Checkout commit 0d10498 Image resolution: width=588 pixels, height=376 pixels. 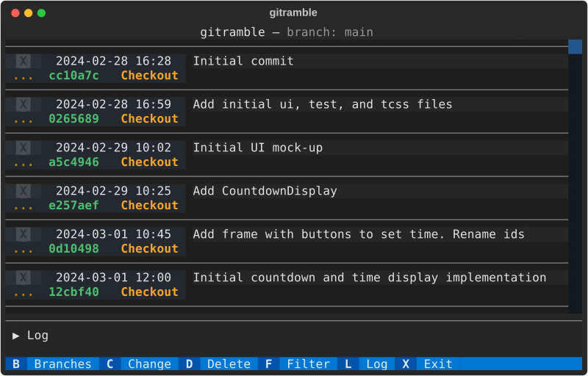pos(150,249)
